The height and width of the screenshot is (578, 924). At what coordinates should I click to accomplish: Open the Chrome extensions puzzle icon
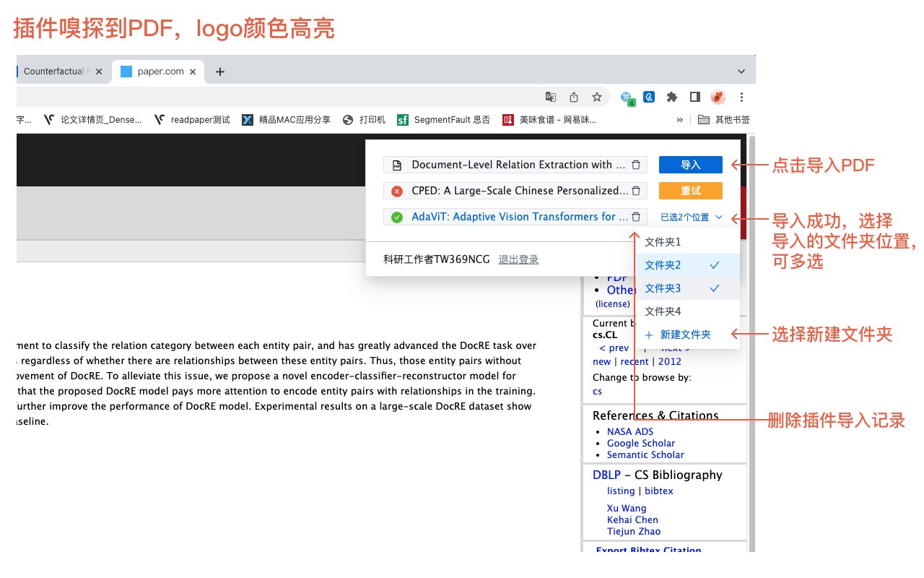click(671, 97)
